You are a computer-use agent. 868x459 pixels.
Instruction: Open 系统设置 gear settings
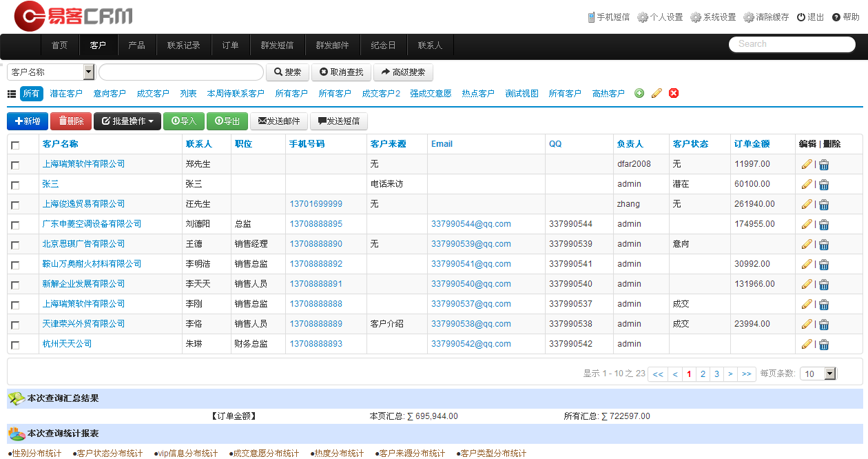[x=713, y=17]
